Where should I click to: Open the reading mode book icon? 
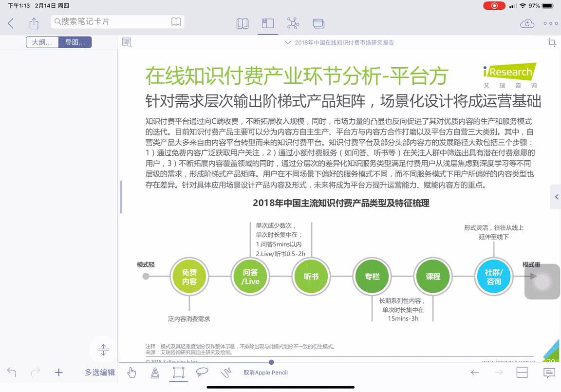(x=242, y=23)
